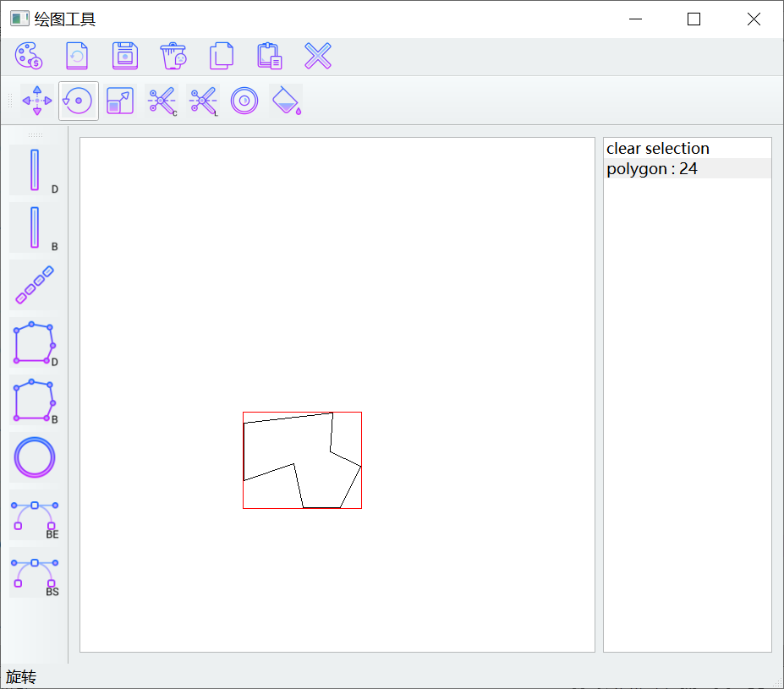The width and height of the screenshot is (784, 689).
Task: Choose scissors clip tool labeled C
Action: (162, 101)
